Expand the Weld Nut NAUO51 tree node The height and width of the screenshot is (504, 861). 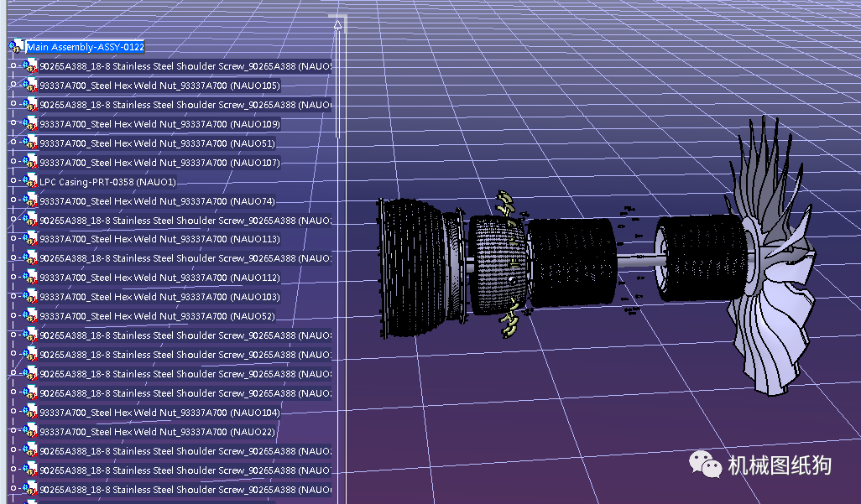tap(13, 142)
